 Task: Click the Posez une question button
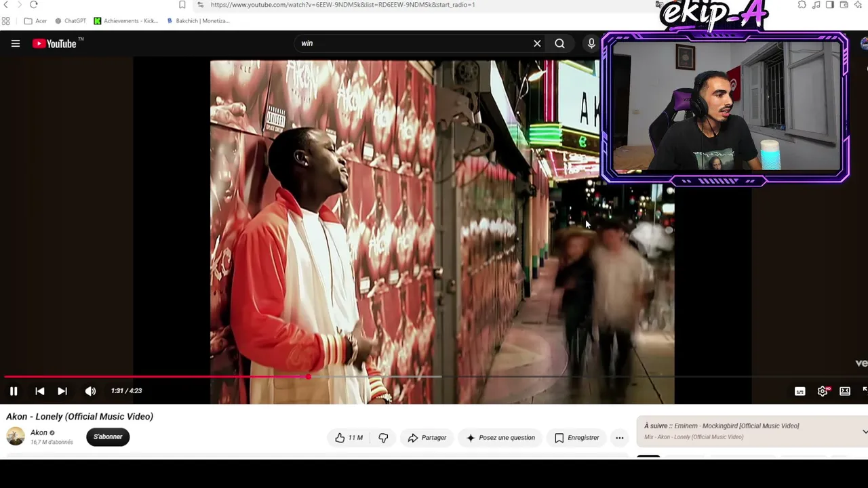click(500, 438)
